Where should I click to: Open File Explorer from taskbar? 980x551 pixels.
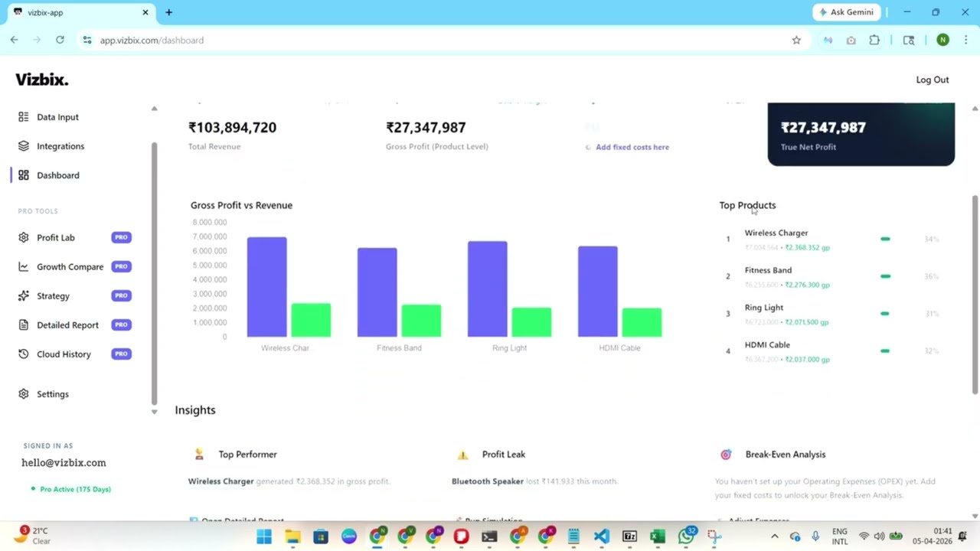click(292, 536)
